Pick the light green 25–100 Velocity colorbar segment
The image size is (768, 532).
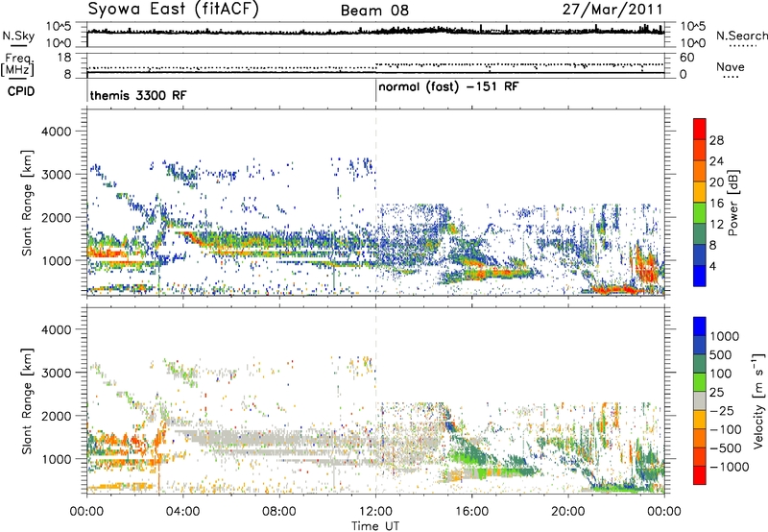[x=700, y=382]
